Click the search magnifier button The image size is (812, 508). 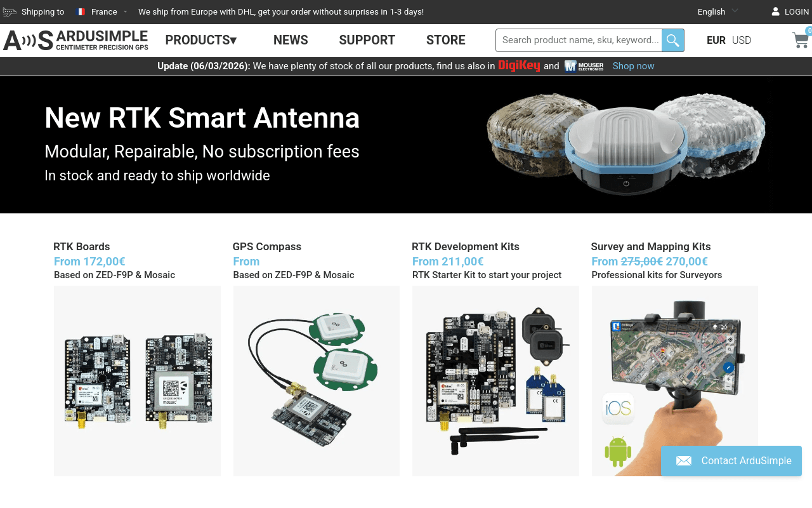pos(672,40)
